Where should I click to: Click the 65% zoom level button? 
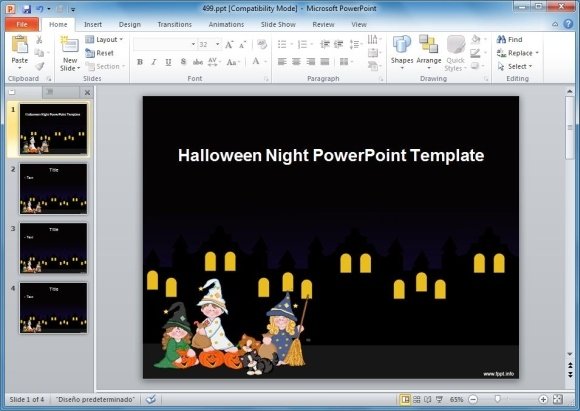(456, 399)
